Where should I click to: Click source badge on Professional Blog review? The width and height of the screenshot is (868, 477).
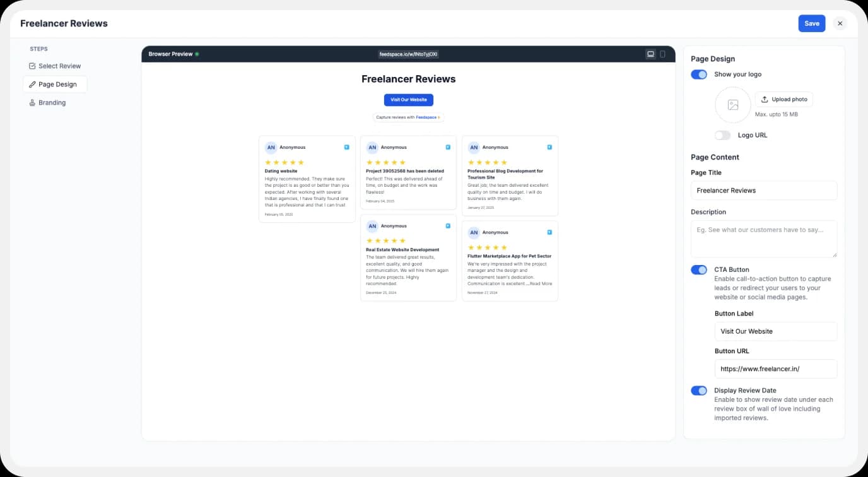(x=549, y=147)
